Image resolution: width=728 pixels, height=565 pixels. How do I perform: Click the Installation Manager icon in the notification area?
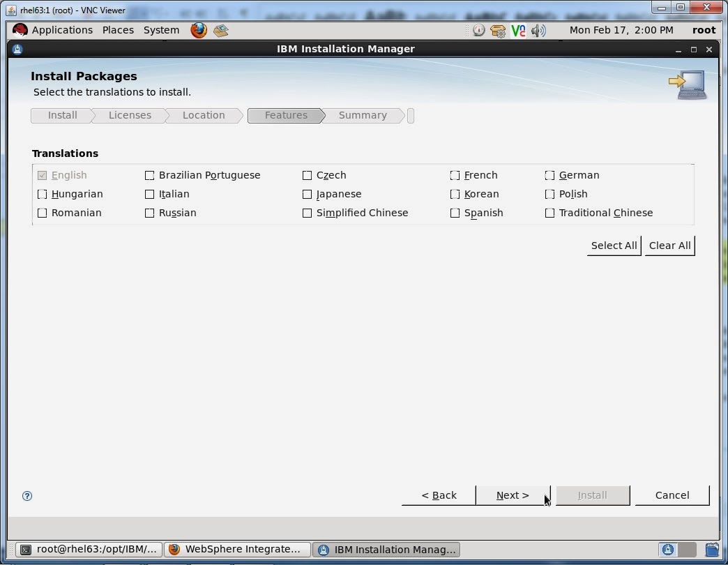pyautogui.click(x=668, y=550)
